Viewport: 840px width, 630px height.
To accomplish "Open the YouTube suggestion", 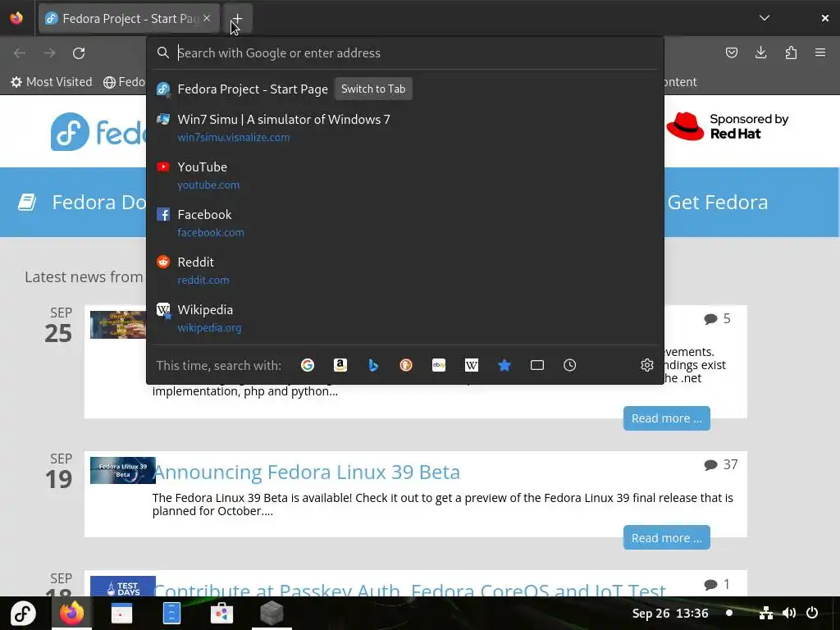I will click(404, 176).
